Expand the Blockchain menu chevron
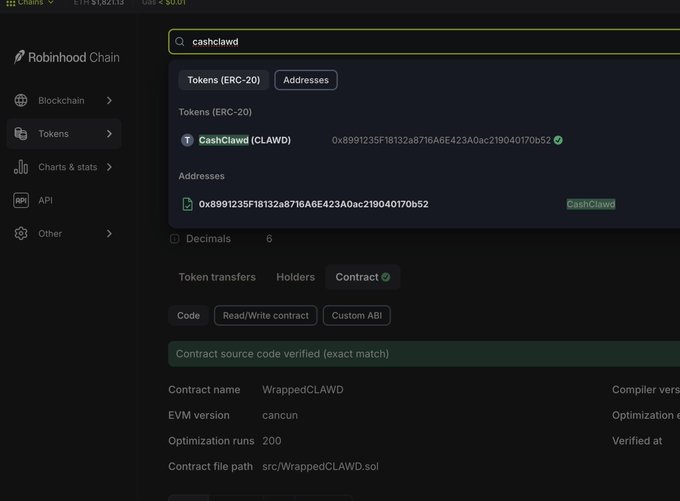Viewport: 680px width, 501px height. (109, 100)
